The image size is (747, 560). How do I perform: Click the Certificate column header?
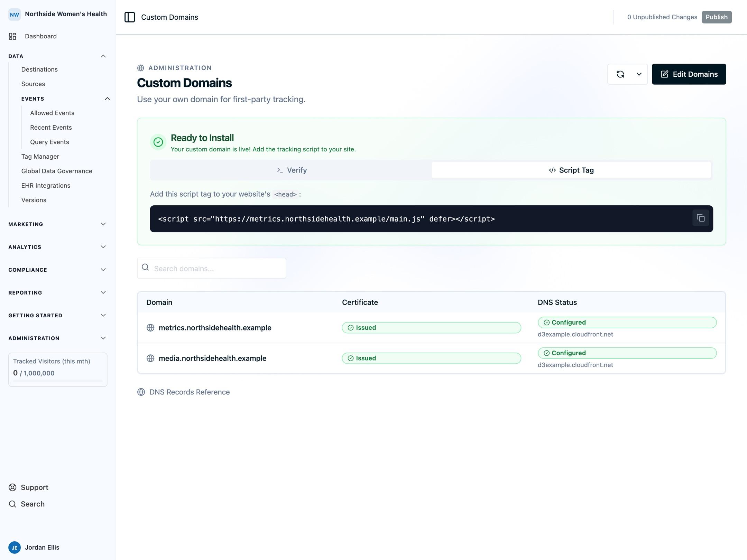[x=360, y=302]
